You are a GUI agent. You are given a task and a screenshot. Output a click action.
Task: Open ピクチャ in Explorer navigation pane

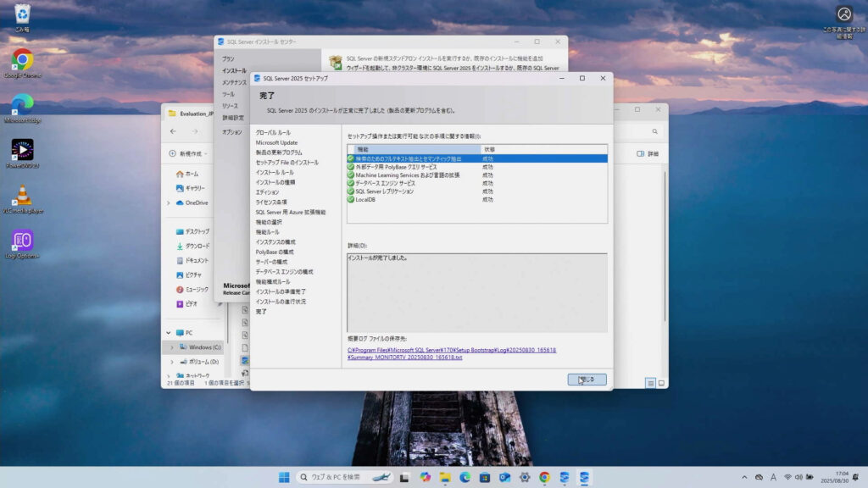[x=189, y=275]
